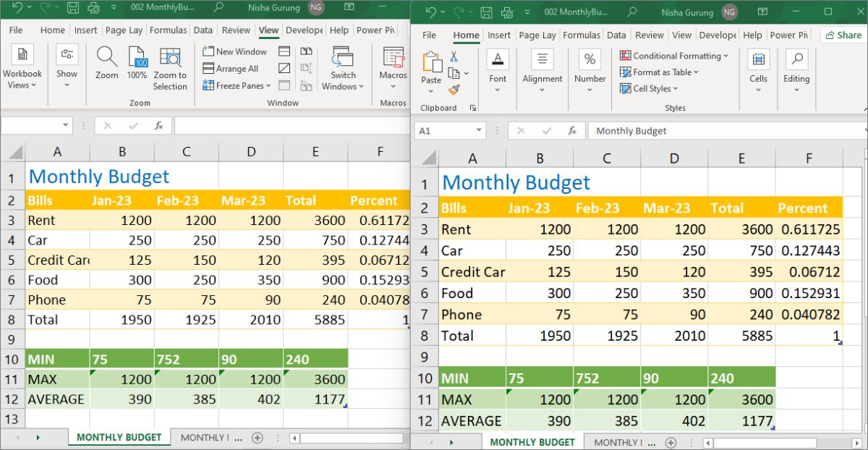
Task: Click inside the formula bar
Action: point(723,130)
